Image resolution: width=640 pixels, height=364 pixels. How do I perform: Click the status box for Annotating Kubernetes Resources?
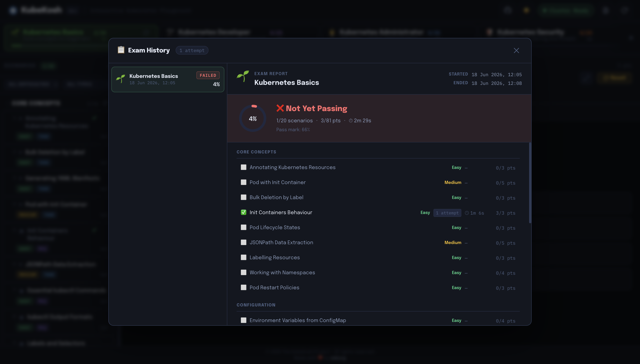(243, 167)
